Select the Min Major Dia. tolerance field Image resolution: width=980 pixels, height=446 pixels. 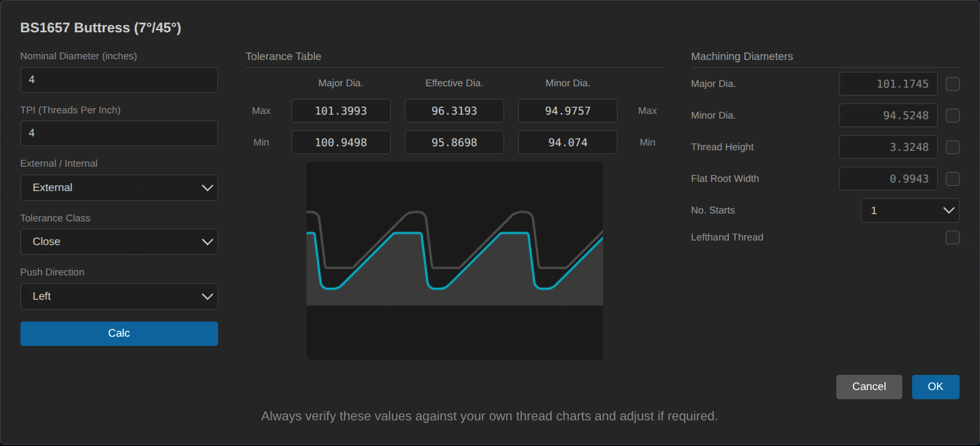pos(341,142)
